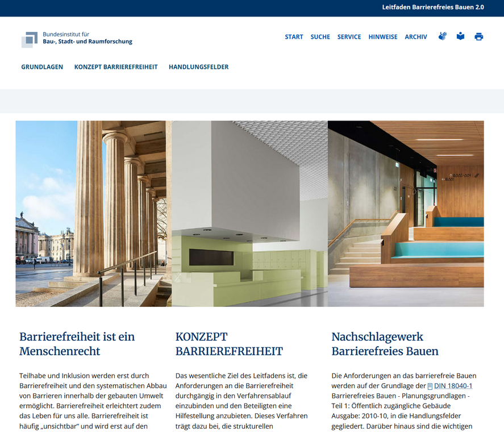Follow the DIN 18040-1 link
This screenshot has width=504, height=432.
pyautogui.click(x=453, y=386)
